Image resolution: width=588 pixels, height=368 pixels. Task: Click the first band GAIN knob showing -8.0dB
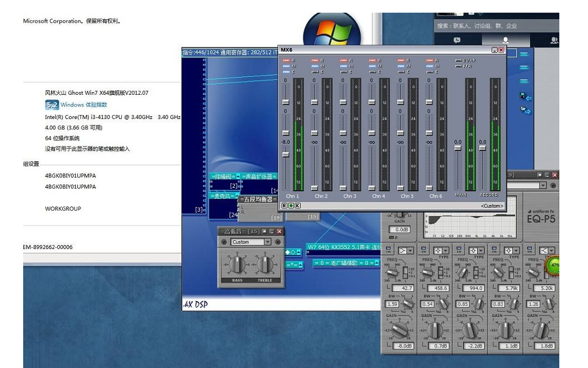click(x=400, y=330)
